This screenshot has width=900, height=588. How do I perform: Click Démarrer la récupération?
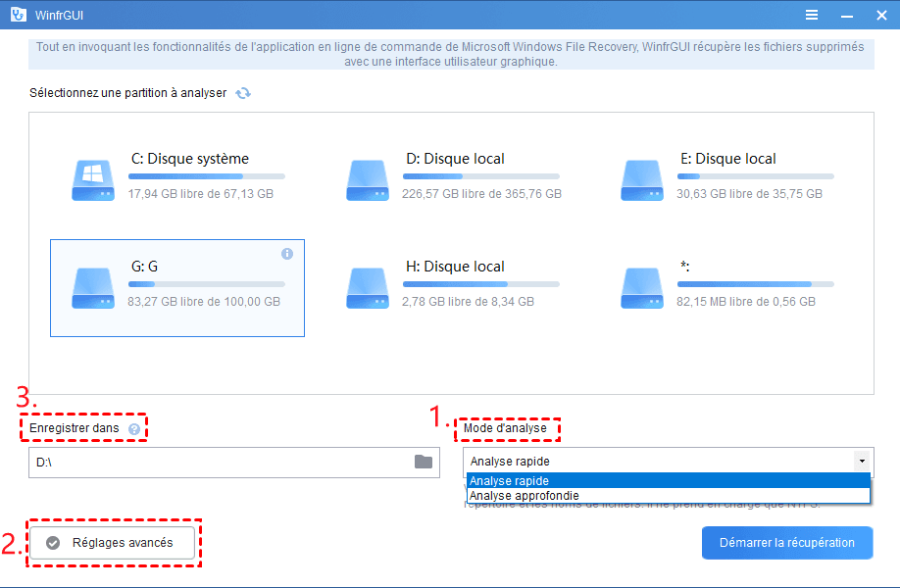(787, 543)
